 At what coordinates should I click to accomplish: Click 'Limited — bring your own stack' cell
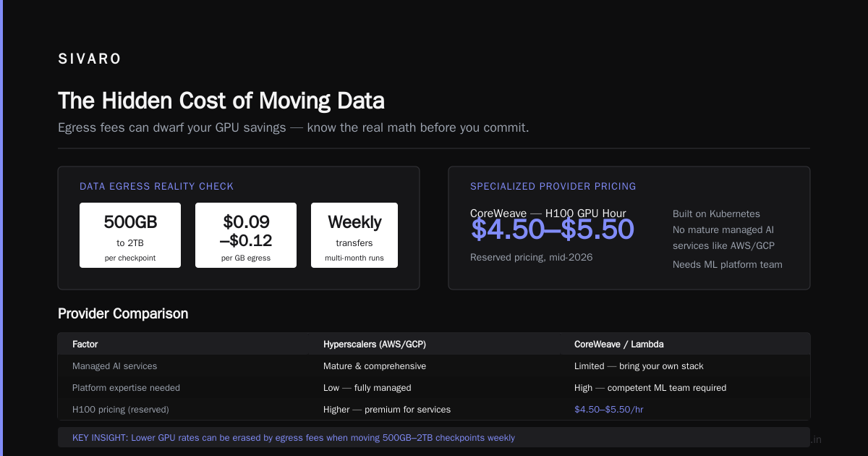pyautogui.click(x=639, y=366)
